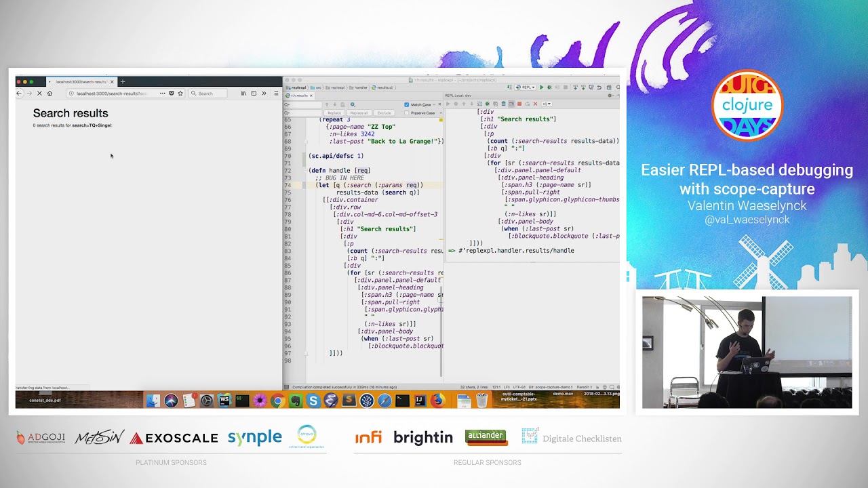Open Skype from the Dock

tap(313, 401)
